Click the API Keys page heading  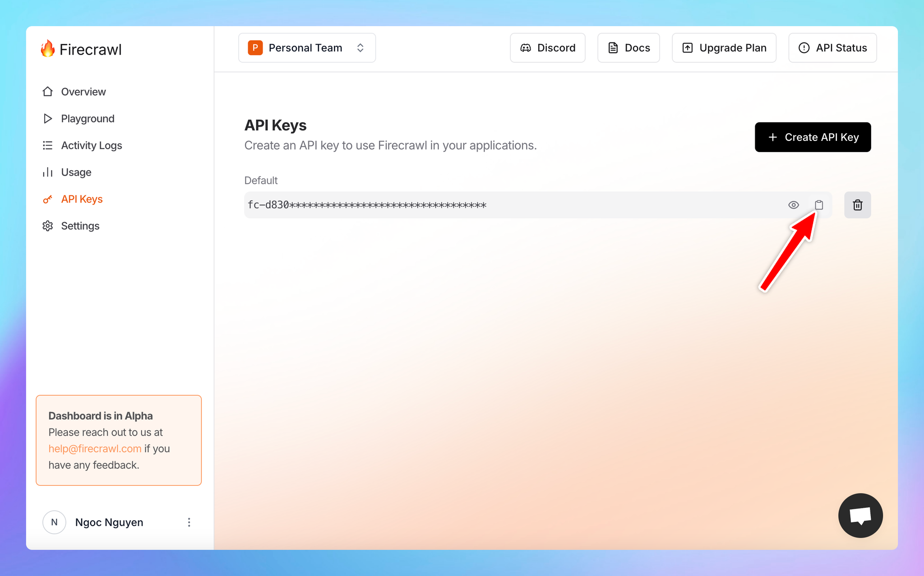pos(275,125)
